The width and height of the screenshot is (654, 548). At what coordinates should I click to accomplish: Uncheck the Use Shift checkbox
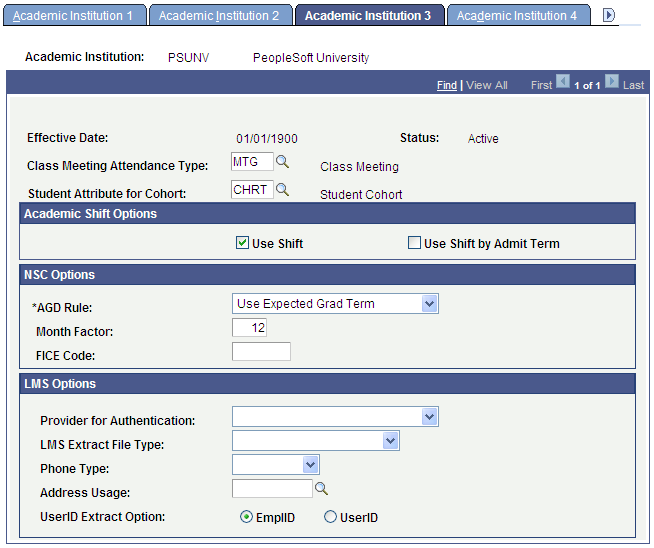click(x=242, y=243)
